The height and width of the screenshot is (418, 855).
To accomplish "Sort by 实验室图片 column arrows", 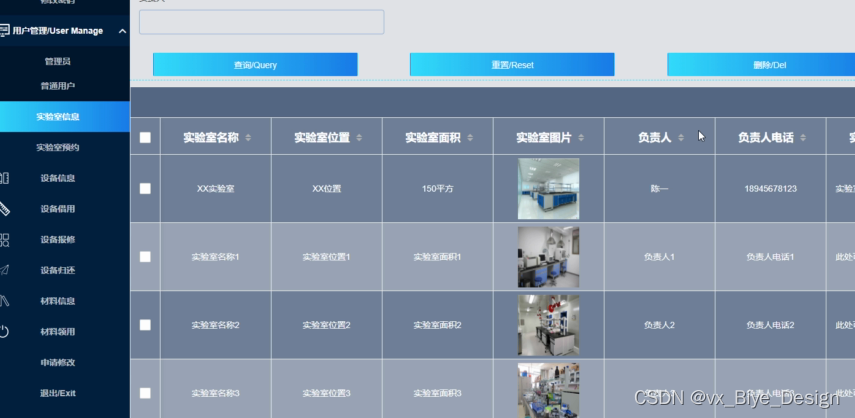I will (581, 138).
